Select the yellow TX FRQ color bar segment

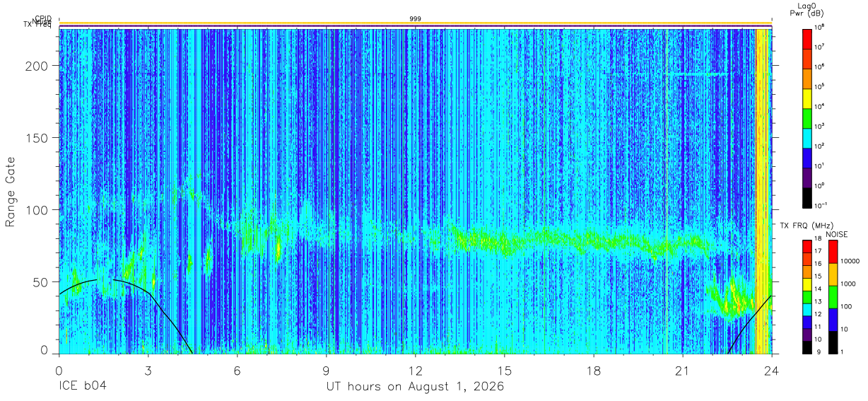click(x=807, y=284)
